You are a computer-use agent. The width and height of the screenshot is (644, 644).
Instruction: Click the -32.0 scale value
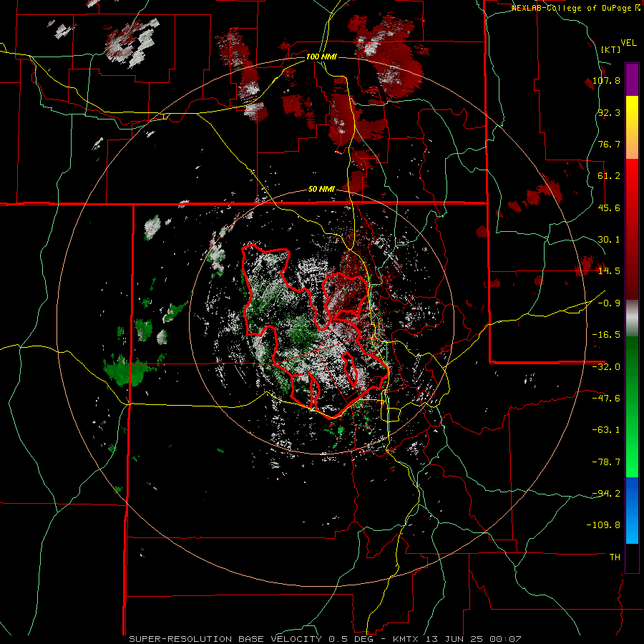coord(606,367)
